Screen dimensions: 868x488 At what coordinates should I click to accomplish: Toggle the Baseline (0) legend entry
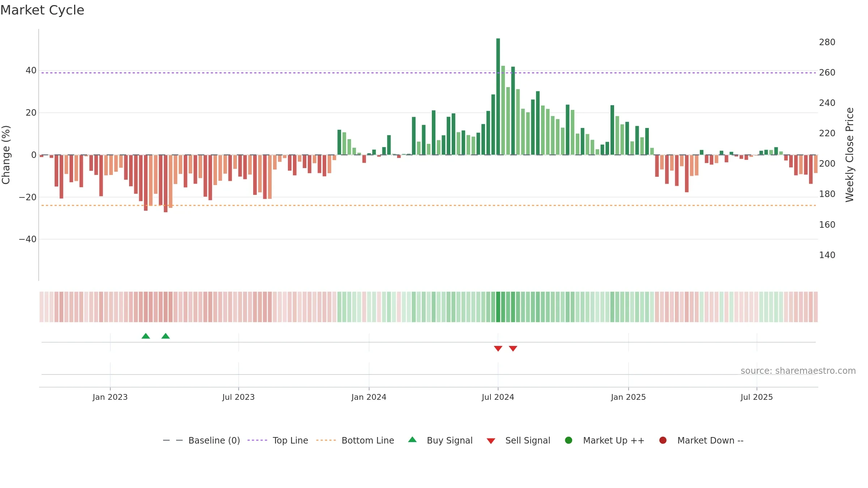click(x=201, y=440)
